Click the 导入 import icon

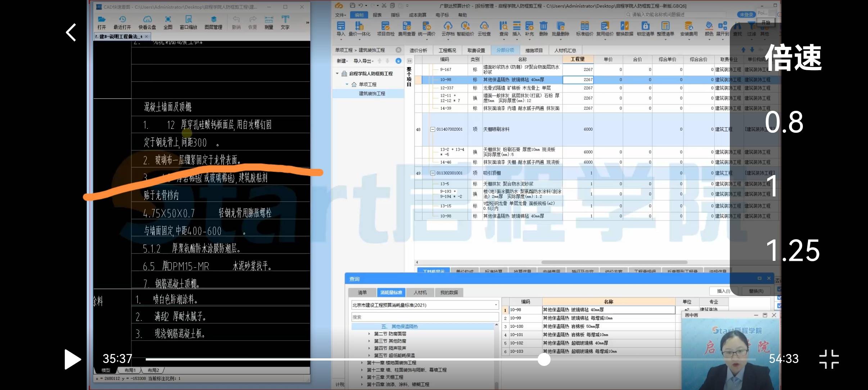tap(340, 29)
